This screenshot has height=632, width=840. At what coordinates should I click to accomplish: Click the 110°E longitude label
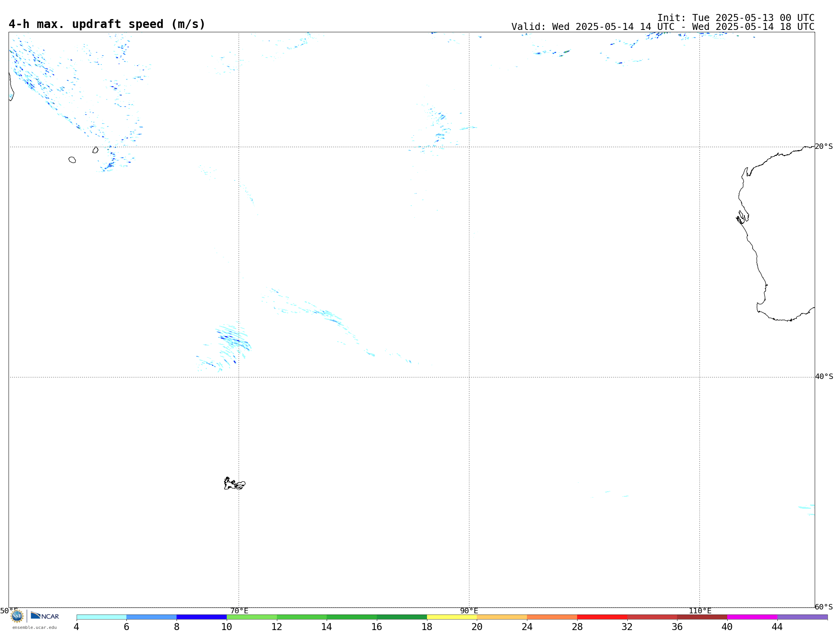pyautogui.click(x=700, y=611)
